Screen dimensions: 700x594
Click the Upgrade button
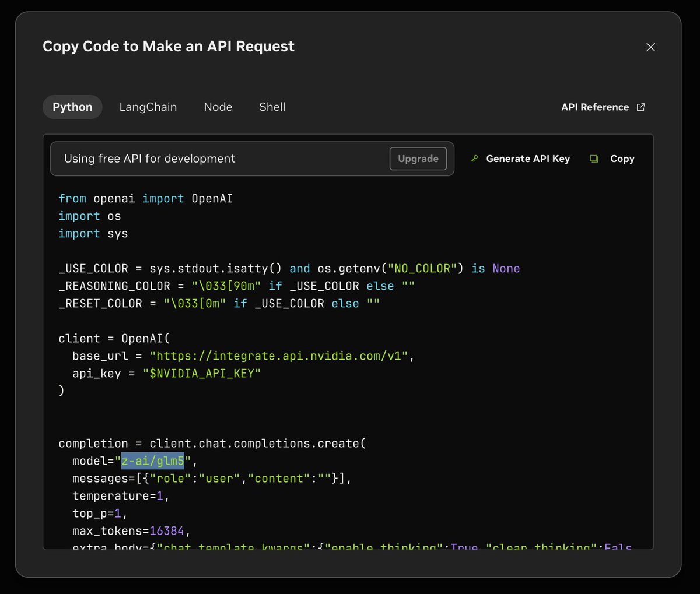418,159
